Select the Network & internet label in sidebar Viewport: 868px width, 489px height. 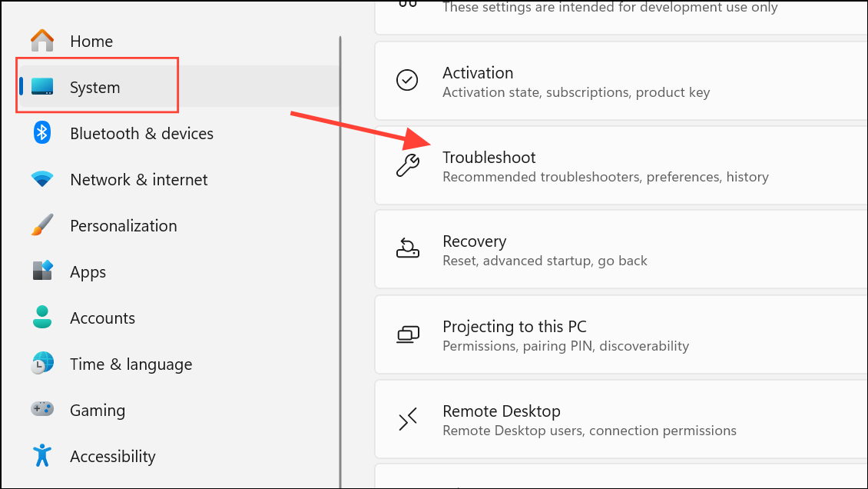(138, 179)
